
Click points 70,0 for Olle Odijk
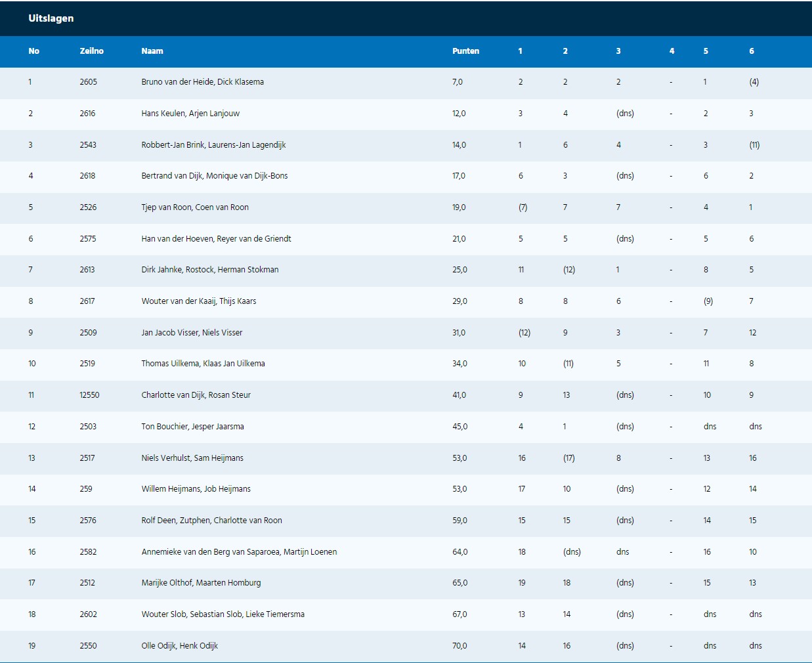(x=459, y=646)
